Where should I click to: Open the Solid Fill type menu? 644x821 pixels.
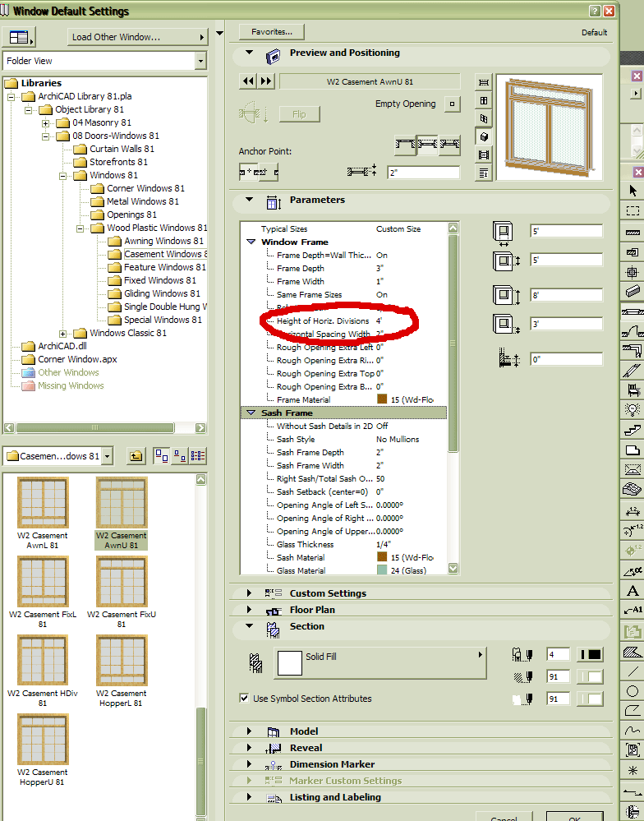[x=380, y=663]
